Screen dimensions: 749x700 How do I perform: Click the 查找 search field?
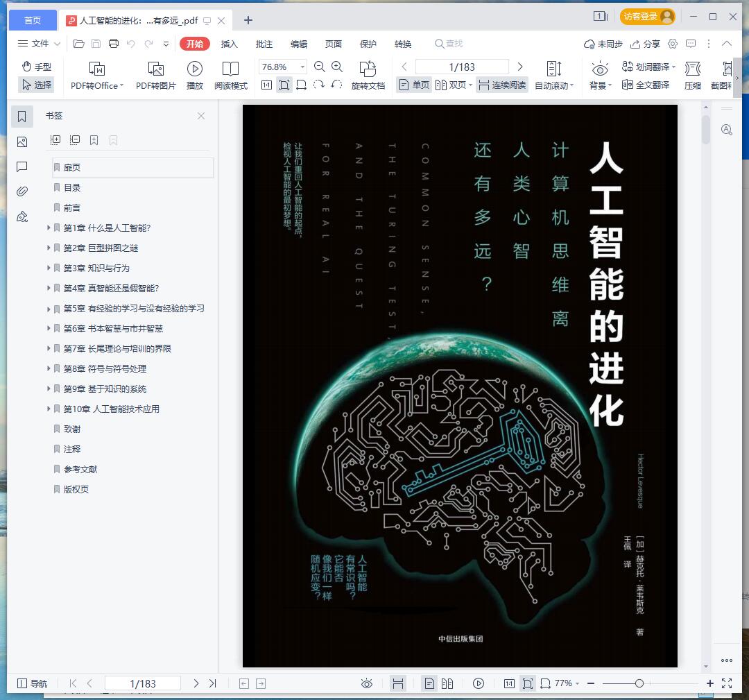click(449, 44)
